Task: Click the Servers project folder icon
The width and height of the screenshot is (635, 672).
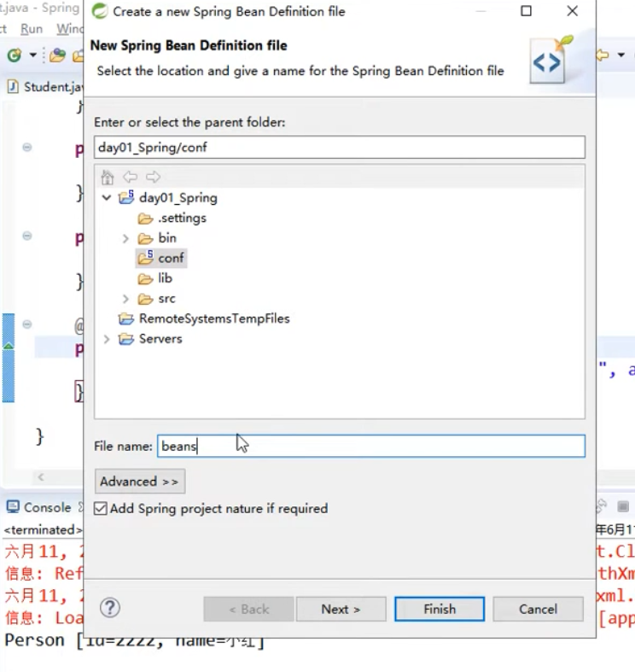Action: (x=126, y=339)
